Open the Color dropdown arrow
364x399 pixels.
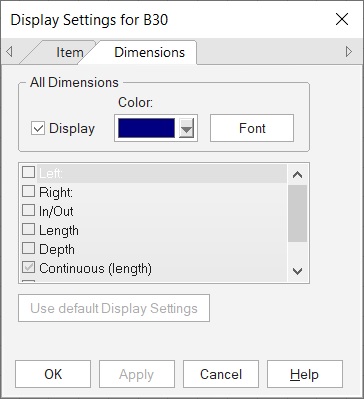coord(187,128)
